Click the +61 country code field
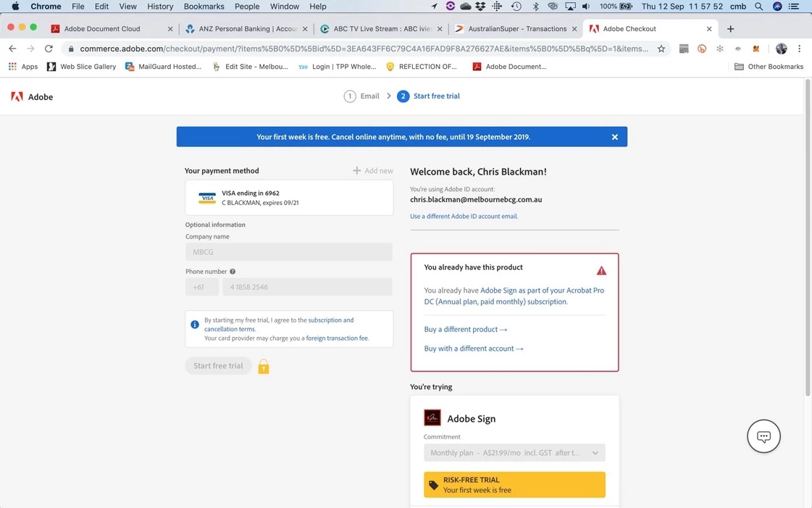The image size is (812, 508). (x=202, y=287)
